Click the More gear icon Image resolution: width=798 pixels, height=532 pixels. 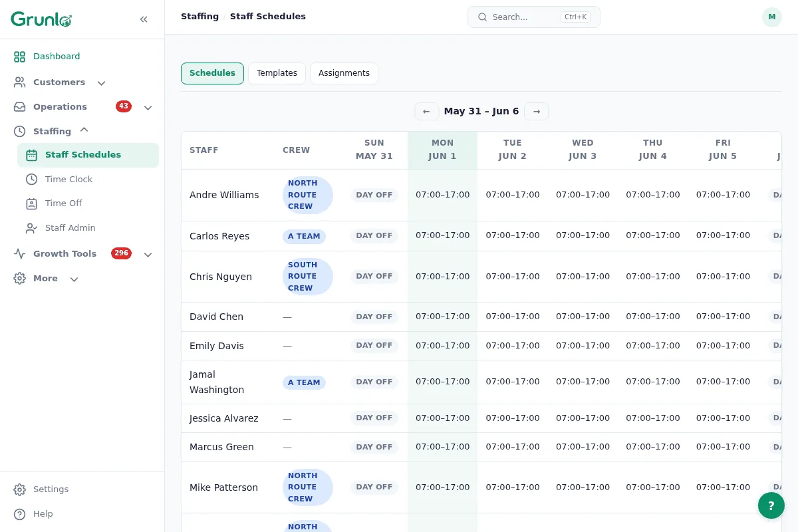pyautogui.click(x=20, y=279)
